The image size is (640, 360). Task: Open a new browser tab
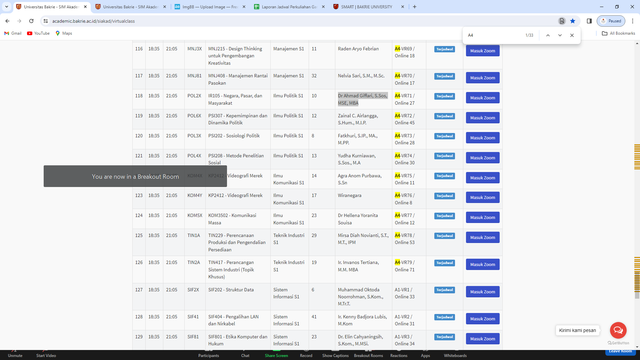tap(415, 7)
